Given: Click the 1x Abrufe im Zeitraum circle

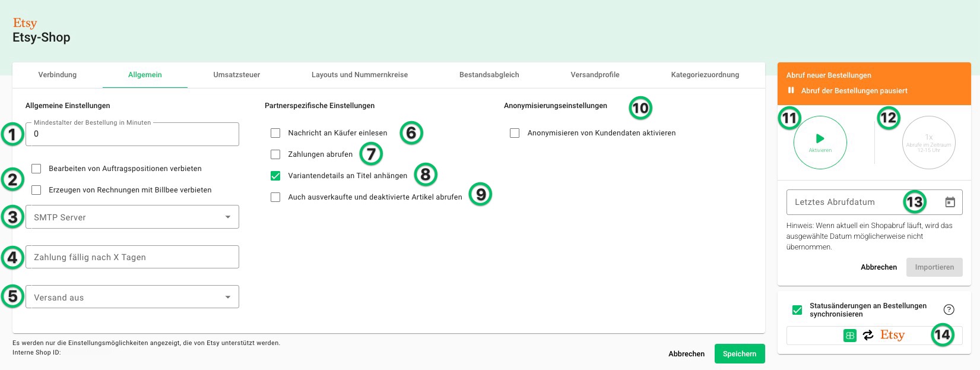Looking at the screenshot, I should (x=928, y=143).
